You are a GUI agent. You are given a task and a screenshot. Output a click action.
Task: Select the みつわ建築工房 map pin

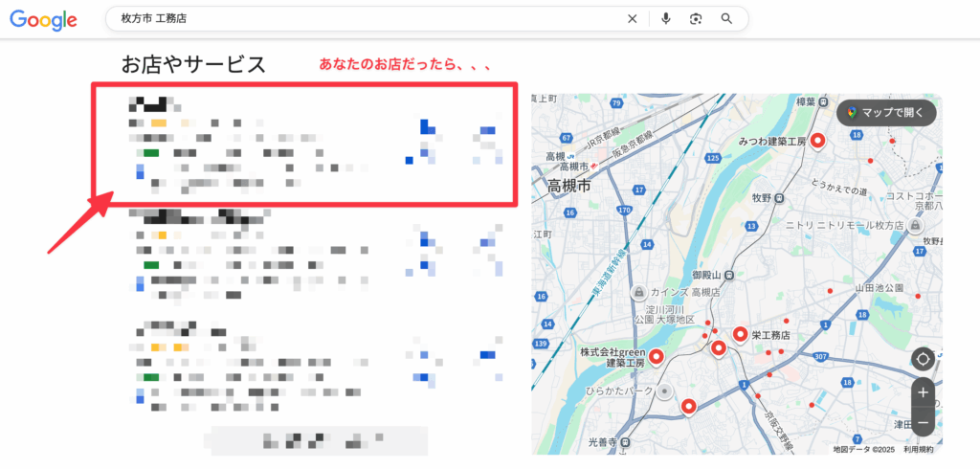(x=817, y=142)
